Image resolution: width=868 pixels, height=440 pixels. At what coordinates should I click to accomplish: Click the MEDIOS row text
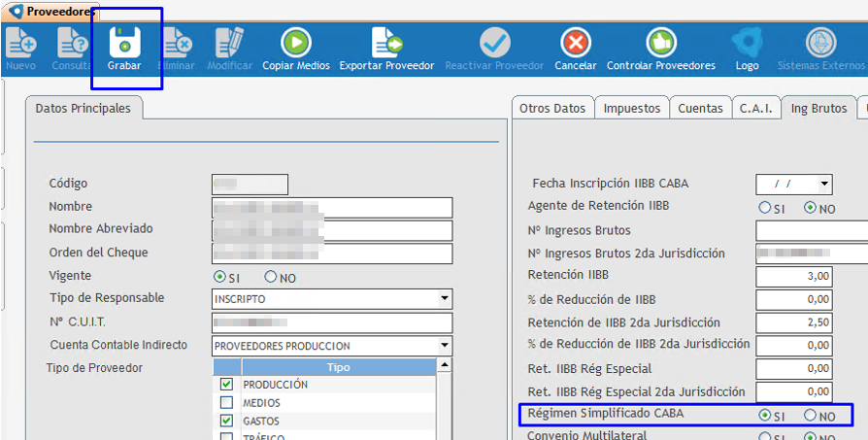261,403
